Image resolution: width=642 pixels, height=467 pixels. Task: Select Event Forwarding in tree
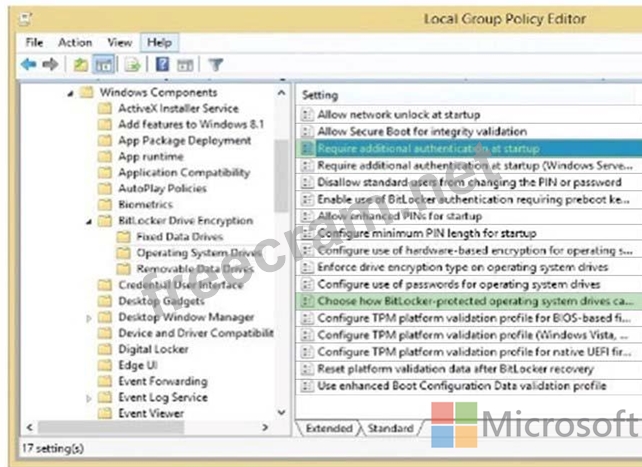(x=163, y=381)
